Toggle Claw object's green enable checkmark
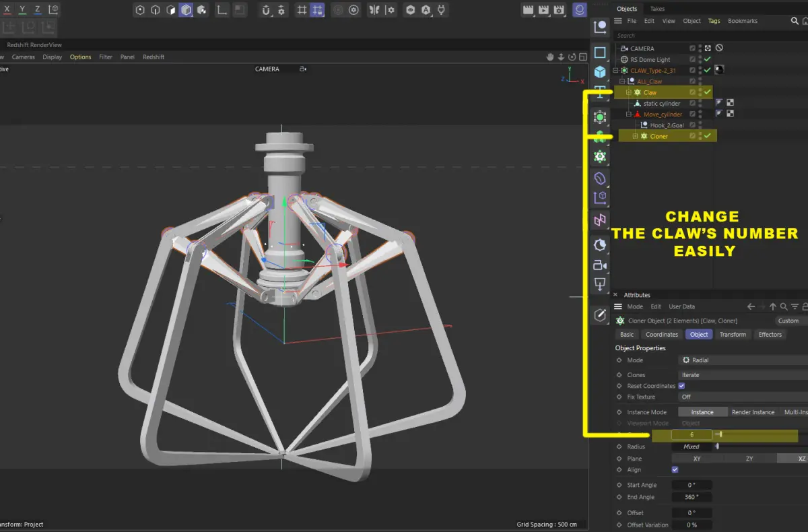This screenshot has width=808, height=532. 707,92
